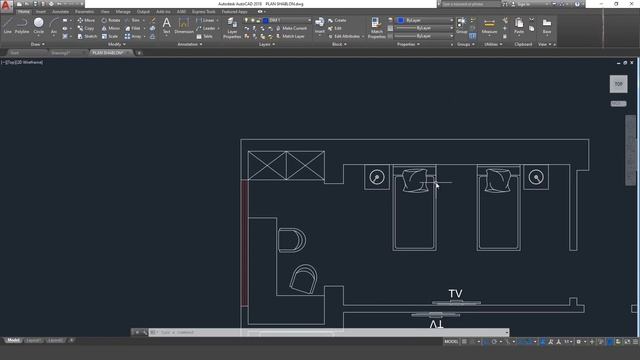Open the layer name dropdown

287,20
